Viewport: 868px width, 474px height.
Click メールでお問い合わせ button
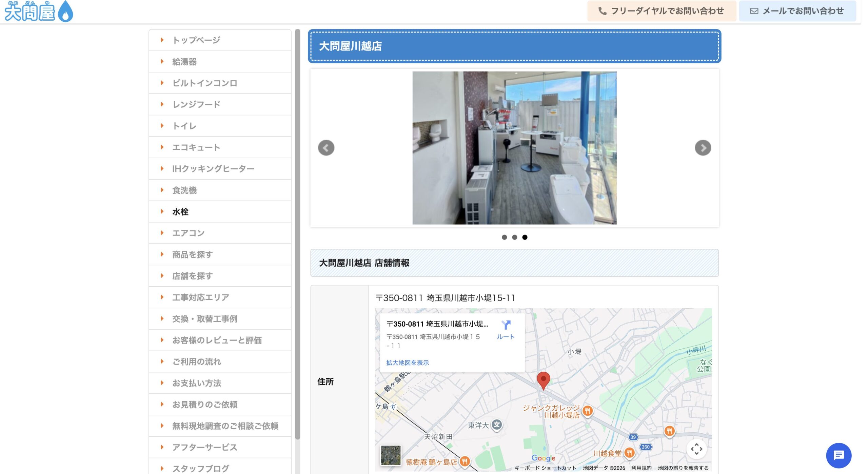point(797,11)
